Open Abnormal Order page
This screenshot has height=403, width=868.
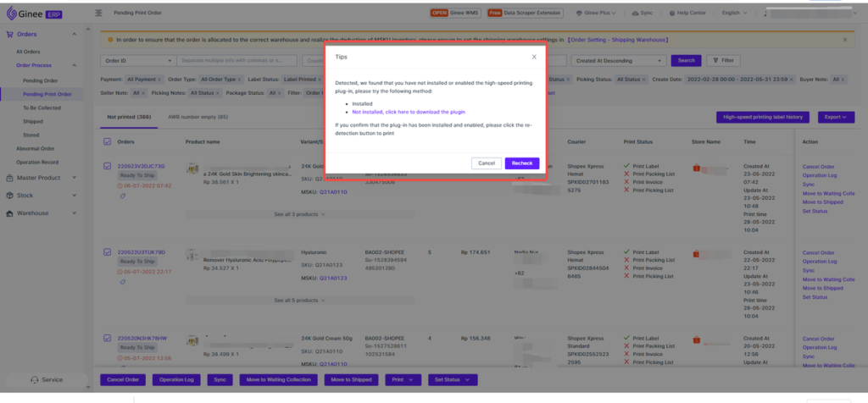coord(35,149)
